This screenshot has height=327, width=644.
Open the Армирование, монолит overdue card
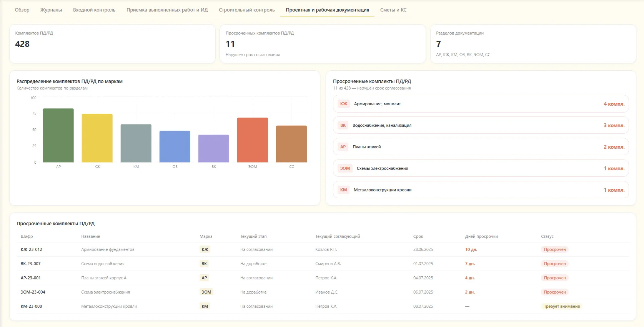click(481, 104)
